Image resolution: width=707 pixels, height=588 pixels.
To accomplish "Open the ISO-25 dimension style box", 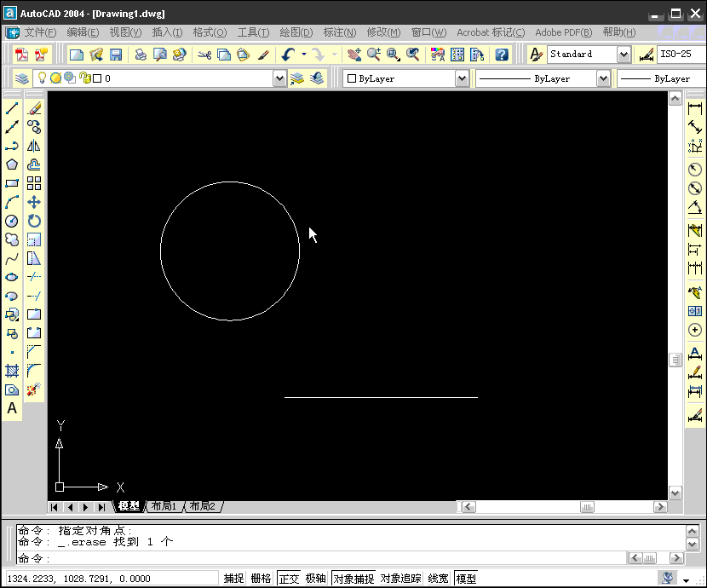I will pyautogui.click(x=681, y=54).
